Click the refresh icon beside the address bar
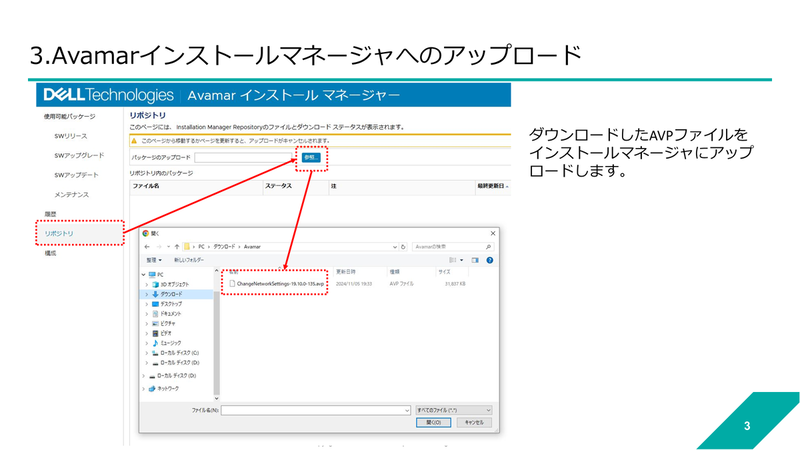 (x=403, y=247)
